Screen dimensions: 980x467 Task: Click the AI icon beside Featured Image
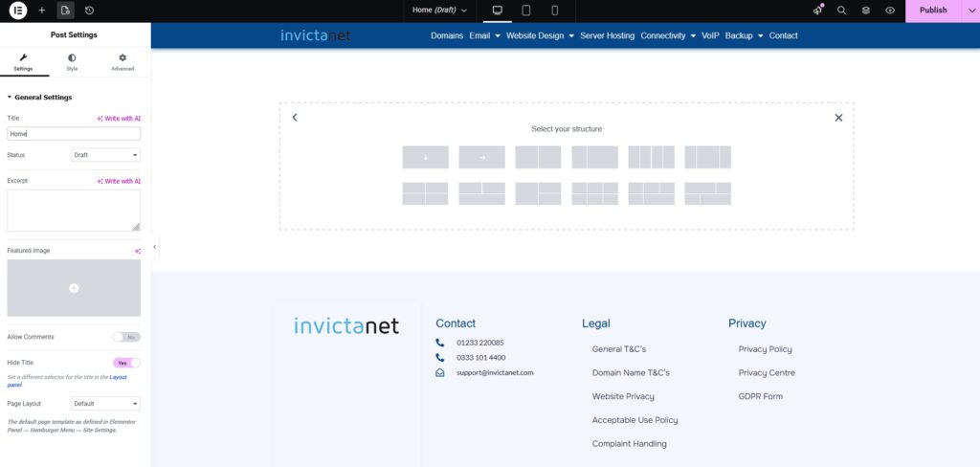138,251
